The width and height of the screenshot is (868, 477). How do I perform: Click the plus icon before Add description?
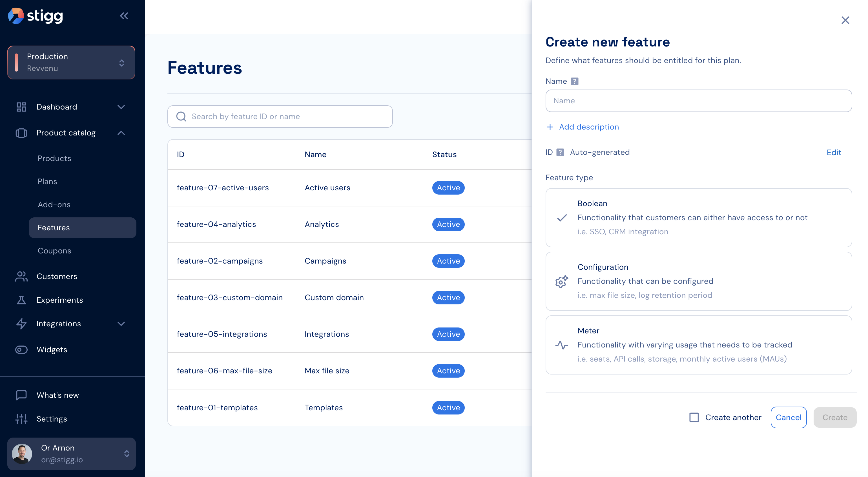coord(550,127)
